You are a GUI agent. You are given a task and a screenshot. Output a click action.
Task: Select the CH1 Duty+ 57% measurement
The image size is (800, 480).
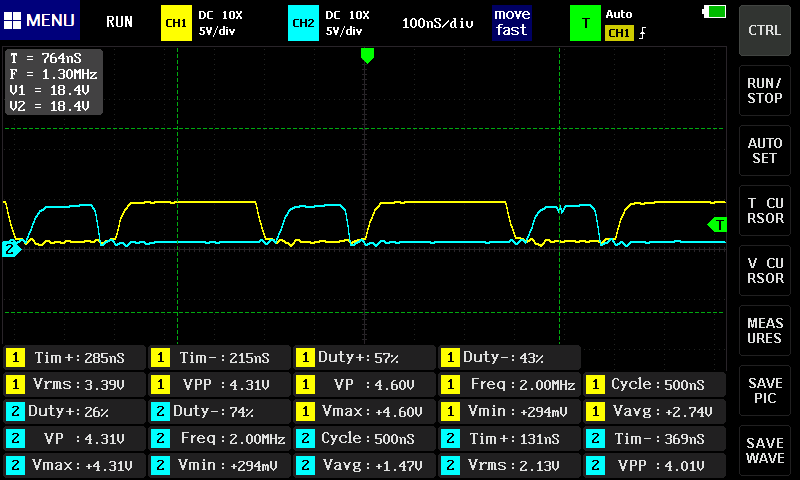click(x=364, y=358)
